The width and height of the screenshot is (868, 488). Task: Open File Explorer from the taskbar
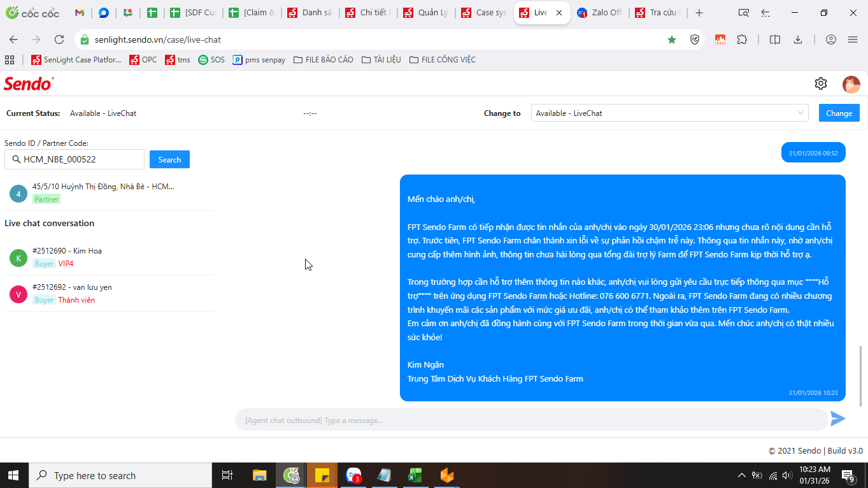259,475
